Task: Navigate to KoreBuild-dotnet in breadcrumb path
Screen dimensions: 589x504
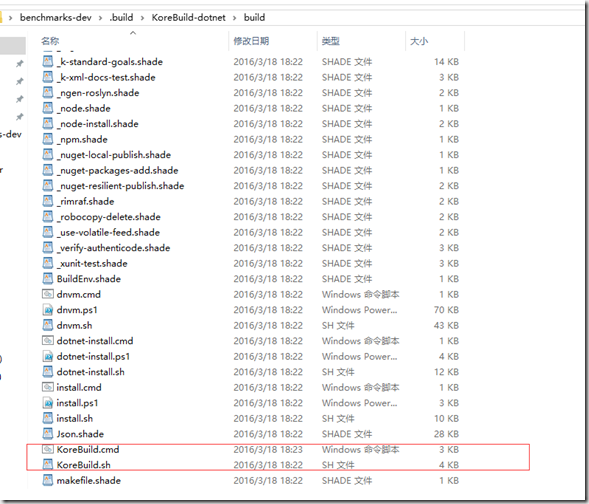Action: coord(189,18)
